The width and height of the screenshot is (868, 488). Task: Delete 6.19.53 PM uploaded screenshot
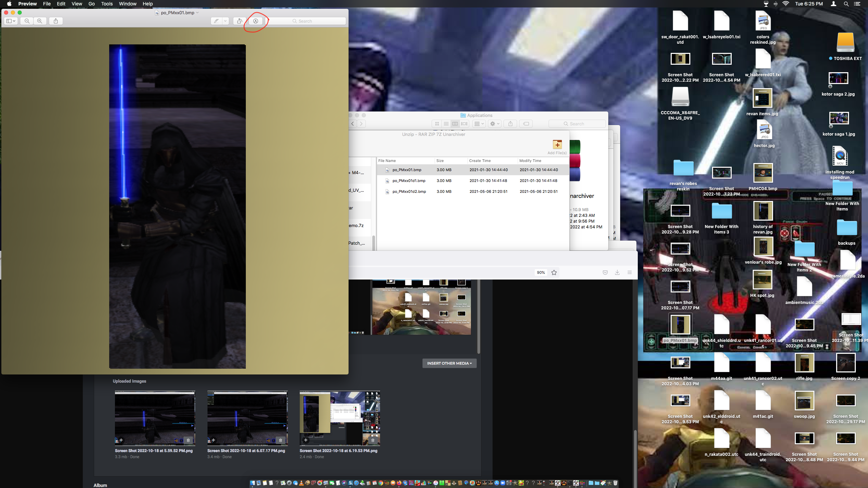click(373, 440)
